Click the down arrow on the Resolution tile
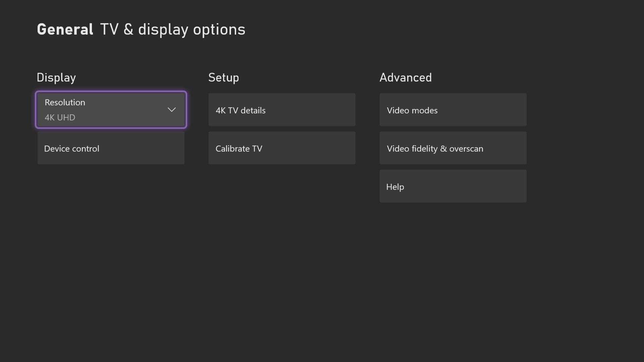This screenshot has height=362, width=644. pos(171,110)
